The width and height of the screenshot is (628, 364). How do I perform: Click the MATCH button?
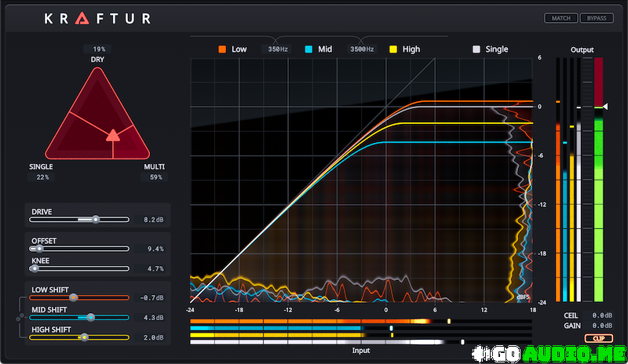point(560,18)
